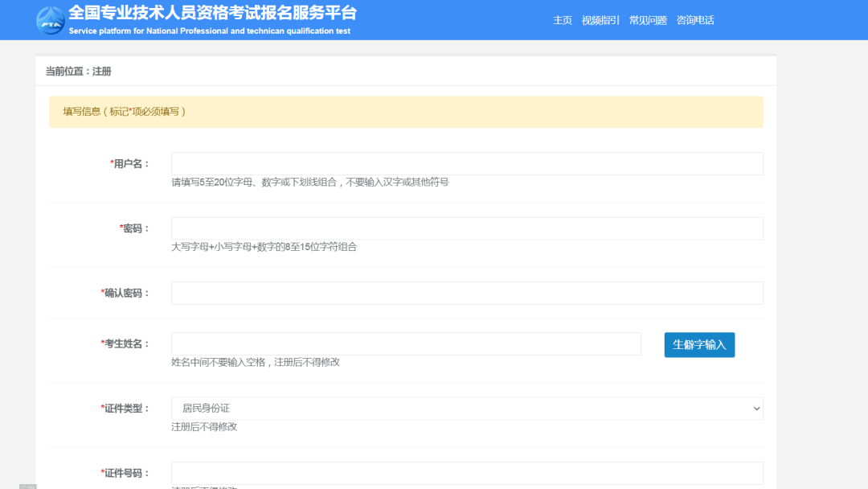Image resolution: width=868 pixels, height=489 pixels.
Task: Click the 注册 breadcrumb label
Action: click(x=104, y=71)
